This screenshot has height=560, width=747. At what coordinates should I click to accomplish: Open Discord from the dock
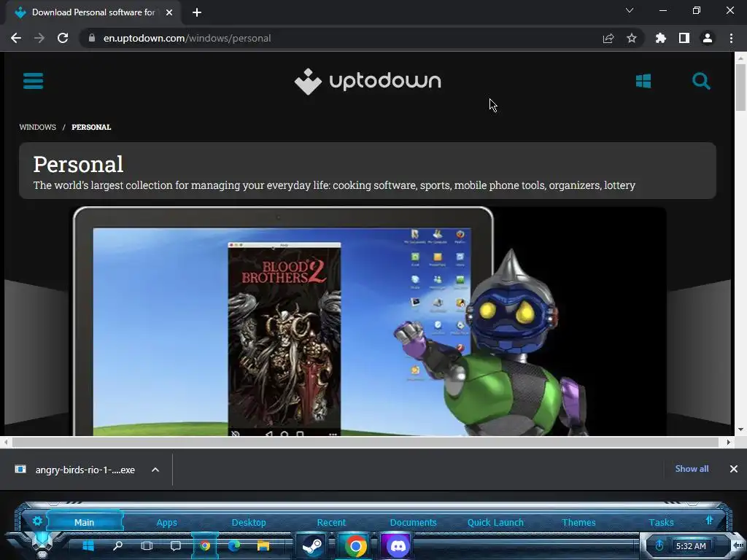pos(398,546)
